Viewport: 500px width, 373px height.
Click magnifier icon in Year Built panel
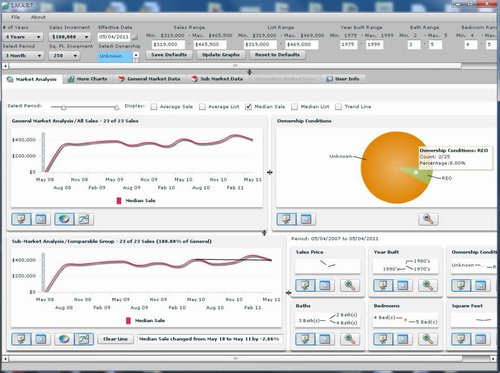pyautogui.click(x=428, y=285)
